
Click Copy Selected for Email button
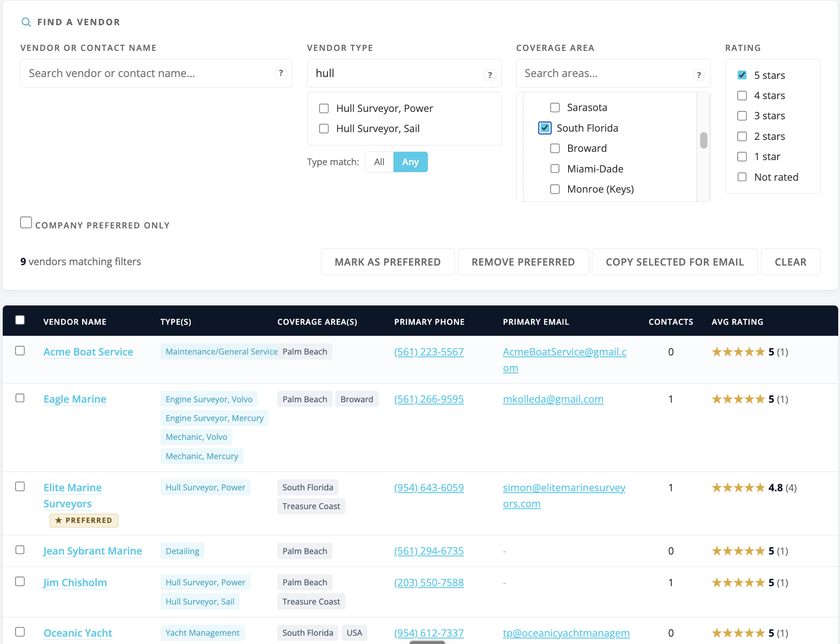(674, 262)
